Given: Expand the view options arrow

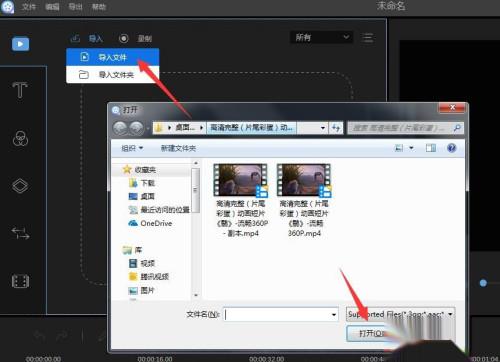Looking at the screenshot, I should pos(411,148).
